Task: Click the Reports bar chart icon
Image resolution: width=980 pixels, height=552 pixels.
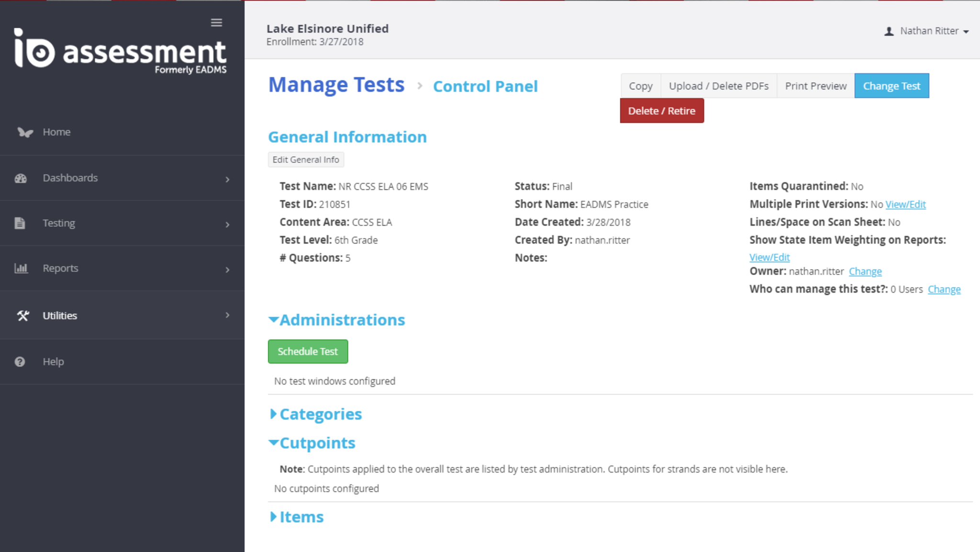Action: (x=21, y=268)
